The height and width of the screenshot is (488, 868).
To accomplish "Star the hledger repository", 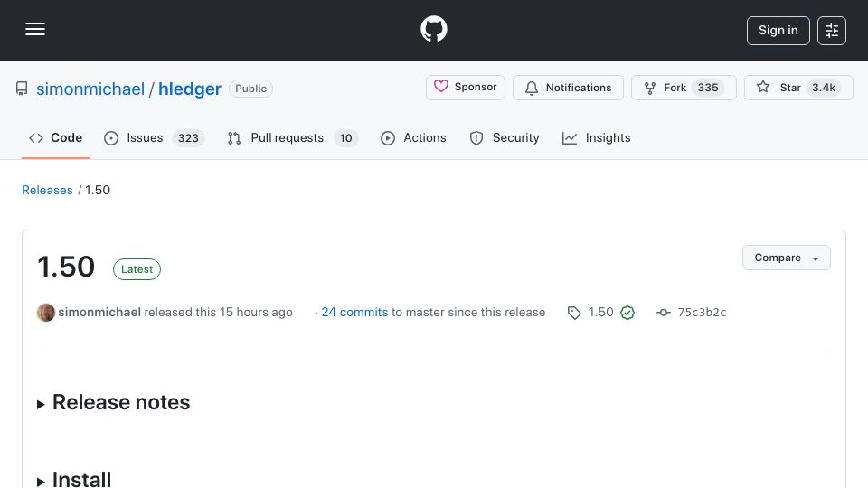I will click(798, 88).
